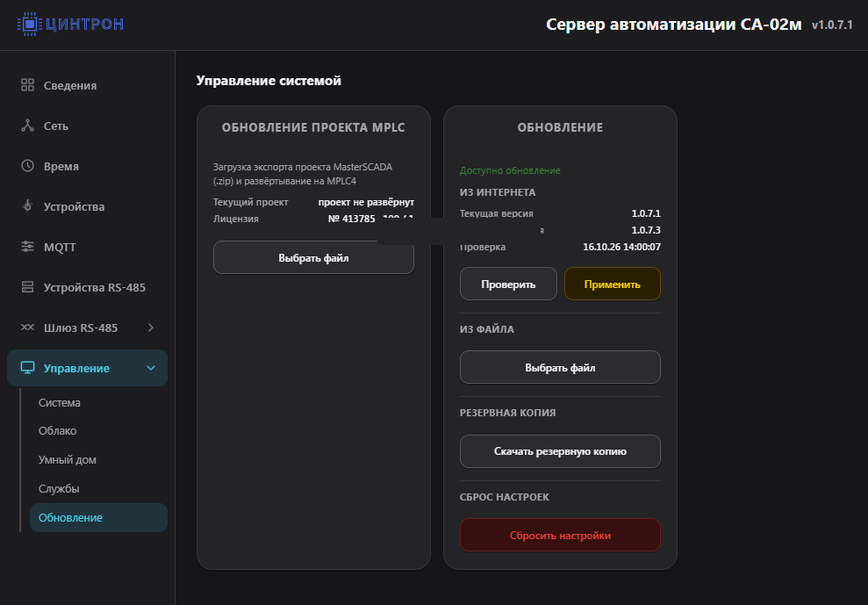The height and width of the screenshot is (605, 868).
Task: Click the Устройства RS-485 server icon
Action: [27, 287]
